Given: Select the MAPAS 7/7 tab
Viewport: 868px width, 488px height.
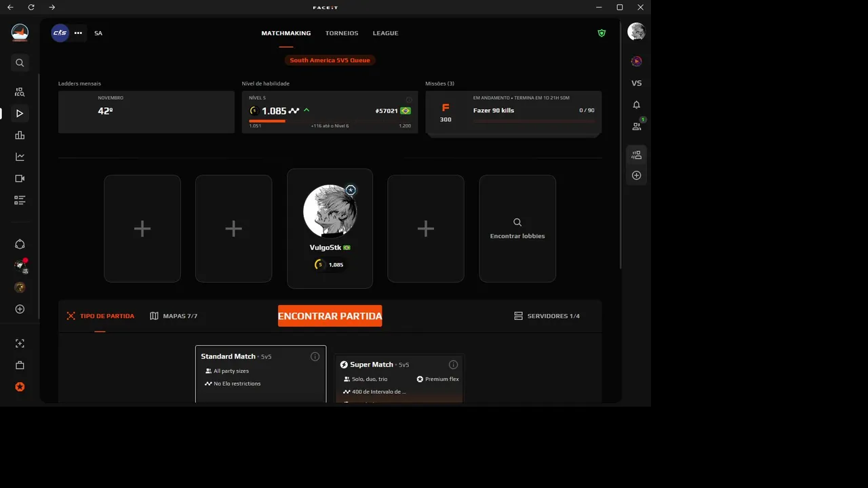Looking at the screenshot, I should pos(174,316).
